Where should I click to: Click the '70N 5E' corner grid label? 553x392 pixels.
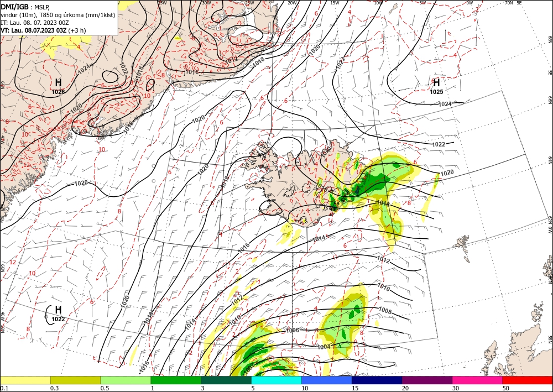click(513, 3)
